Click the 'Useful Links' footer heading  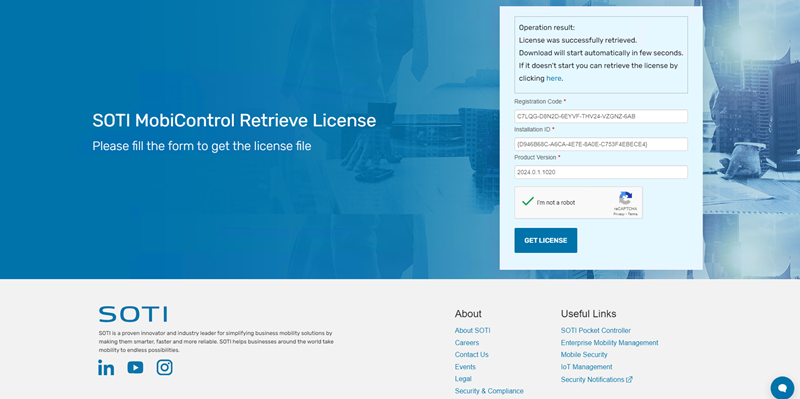click(588, 314)
